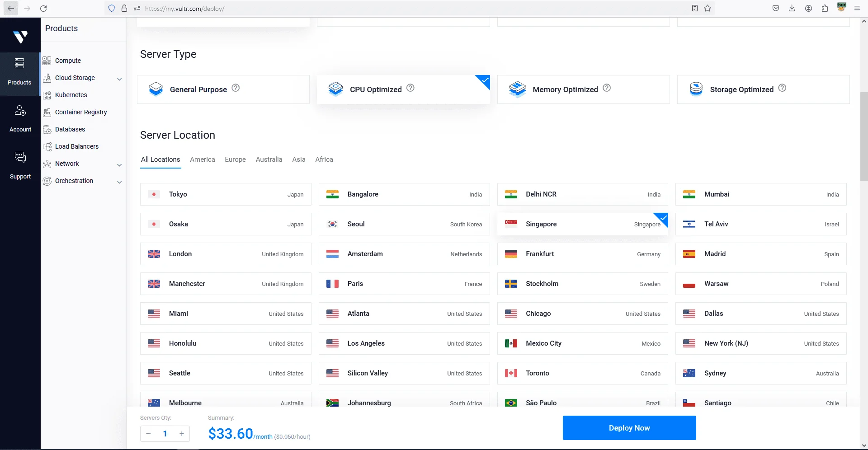
Task: Open the Container Registry link
Action: click(81, 112)
